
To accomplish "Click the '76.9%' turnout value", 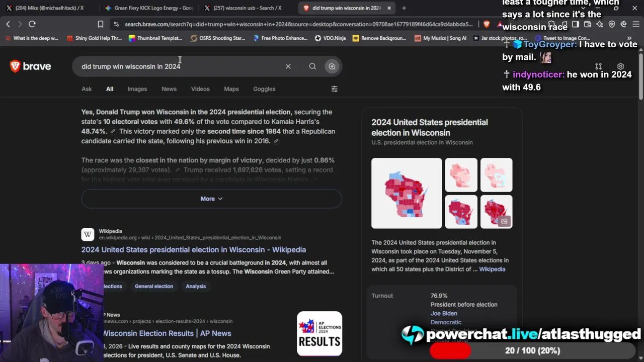I will pos(439,296).
